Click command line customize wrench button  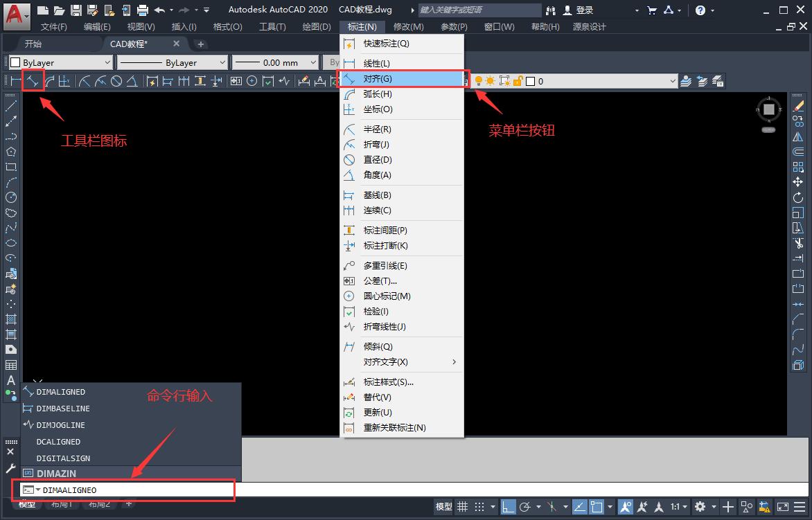10,468
